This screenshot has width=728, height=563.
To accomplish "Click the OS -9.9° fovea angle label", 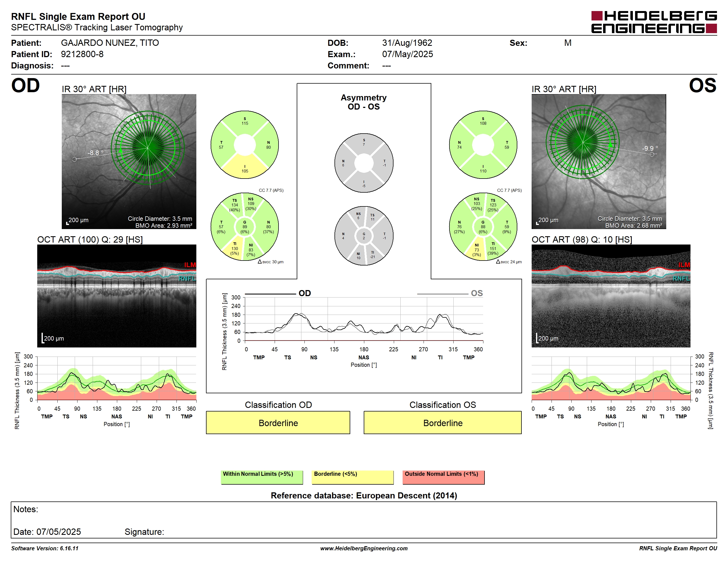I will click(650, 148).
